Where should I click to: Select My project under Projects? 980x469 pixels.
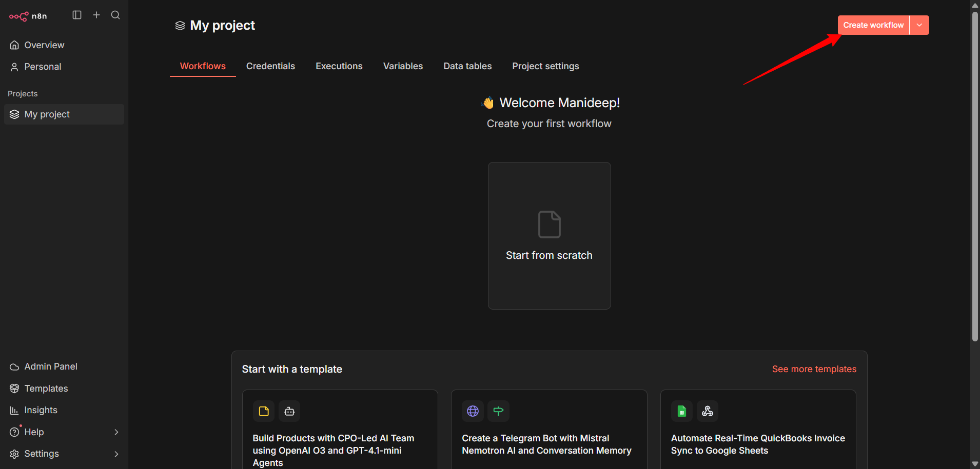(x=47, y=114)
